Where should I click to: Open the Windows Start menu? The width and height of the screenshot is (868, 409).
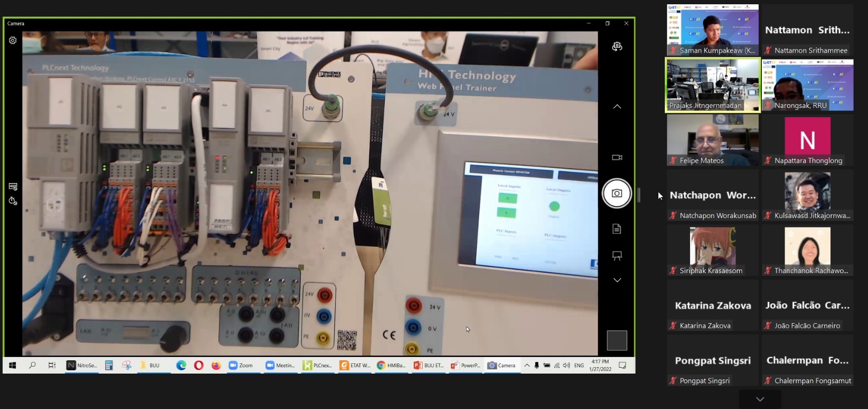click(x=12, y=365)
